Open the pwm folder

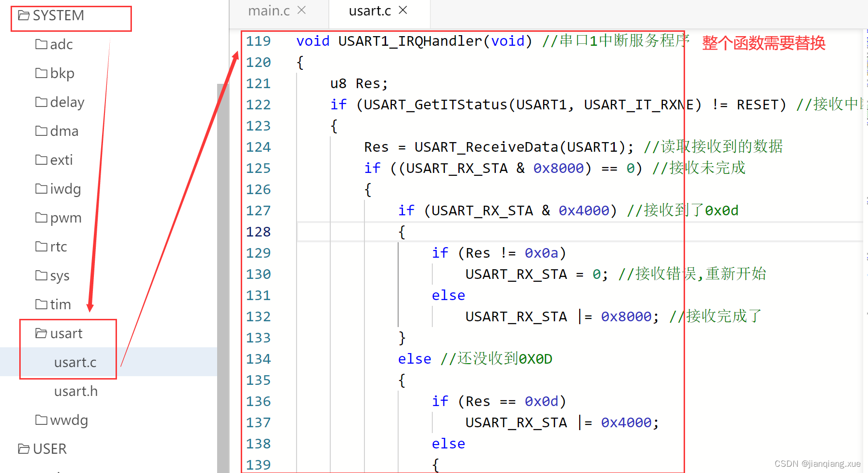click(58, 218)
